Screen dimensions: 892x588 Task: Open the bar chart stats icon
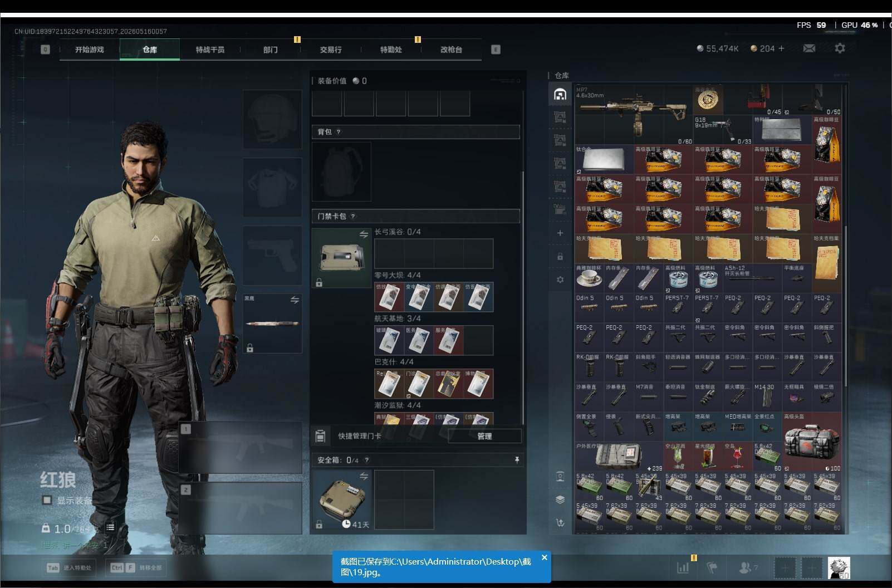(x=683, y=567)
